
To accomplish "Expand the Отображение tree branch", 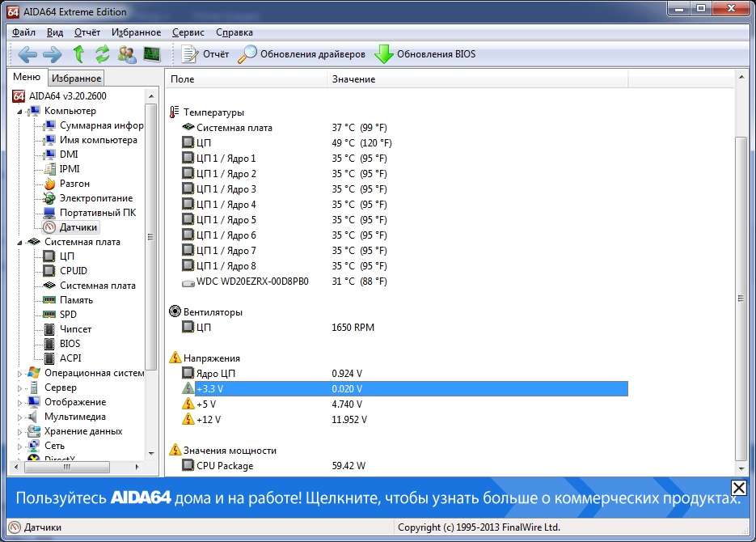I will click(x=19, y=403).
